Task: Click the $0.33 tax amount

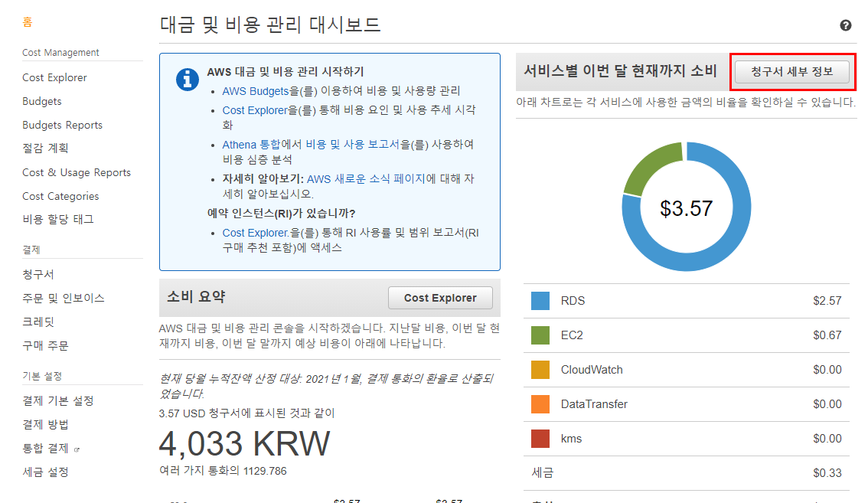Action: click(x=827, y=473)
